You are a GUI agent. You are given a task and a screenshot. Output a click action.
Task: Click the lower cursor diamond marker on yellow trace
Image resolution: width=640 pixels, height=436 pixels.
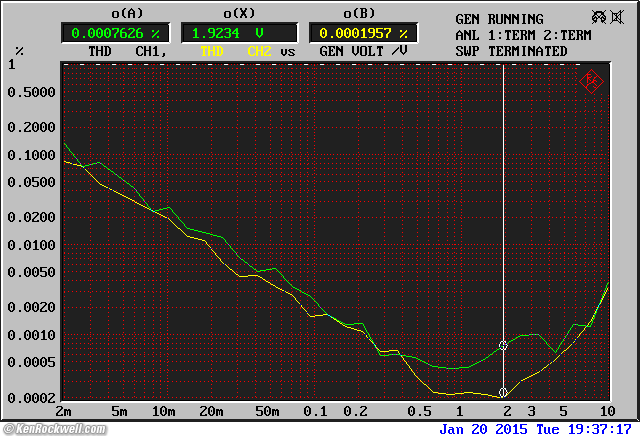pyautogui.click(x=503, y=392)
